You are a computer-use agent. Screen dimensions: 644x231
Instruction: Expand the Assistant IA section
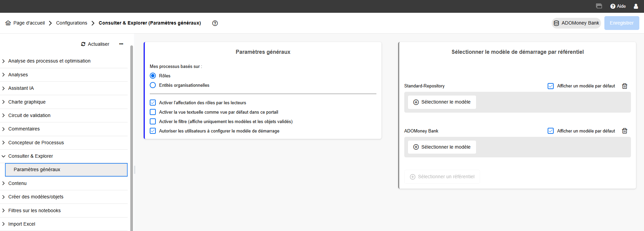(x=21, y=88)
